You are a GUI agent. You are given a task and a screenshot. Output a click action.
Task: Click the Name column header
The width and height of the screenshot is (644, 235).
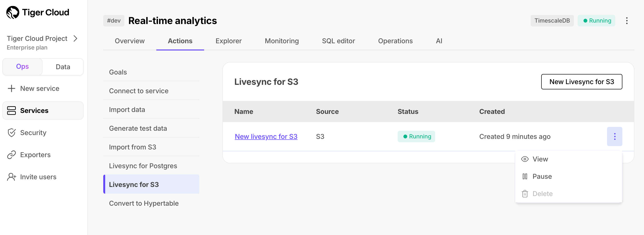tap(244, 111)
